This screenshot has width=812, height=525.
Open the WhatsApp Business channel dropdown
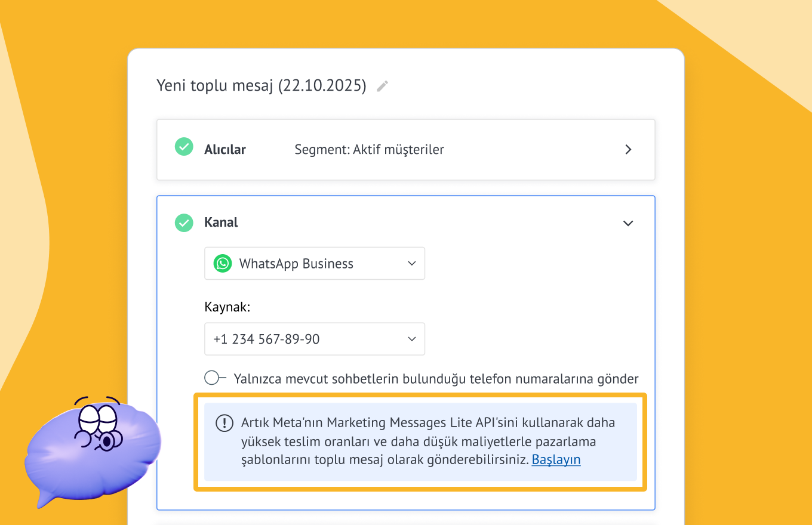coord(315,264)
